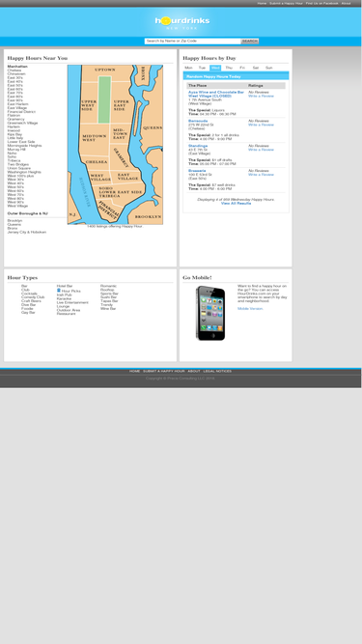Switch to the Fri happy hours tab
The height and width of the screenshot is (644, 362).
(x=242, y=68)
